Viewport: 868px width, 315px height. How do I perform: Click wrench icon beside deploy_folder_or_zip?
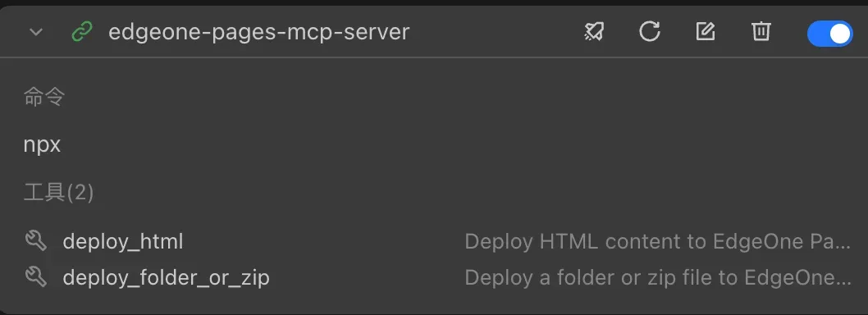point(36,276)
